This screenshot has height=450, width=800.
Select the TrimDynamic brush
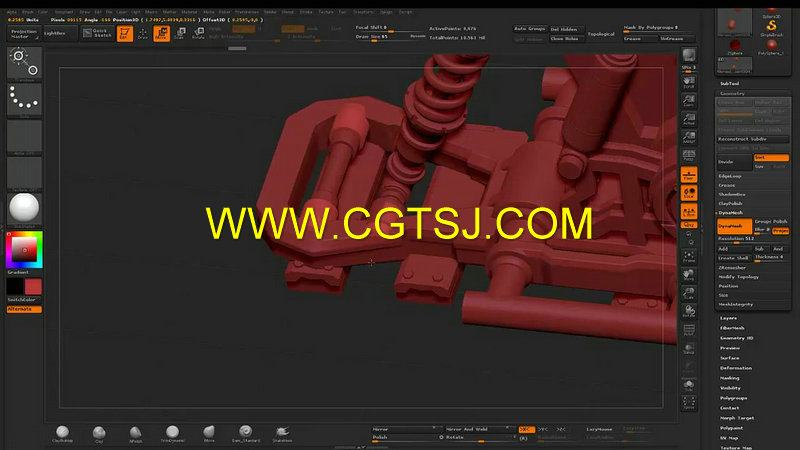click(172, 434)
